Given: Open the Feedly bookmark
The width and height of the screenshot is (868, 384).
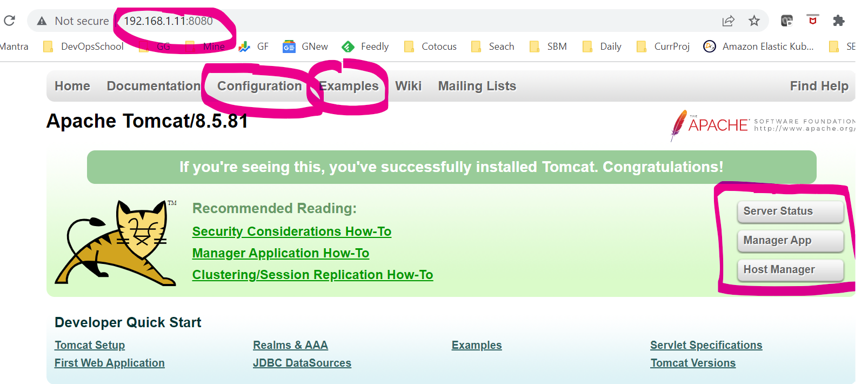Looking at the screenshot, I should click(366, 47).
